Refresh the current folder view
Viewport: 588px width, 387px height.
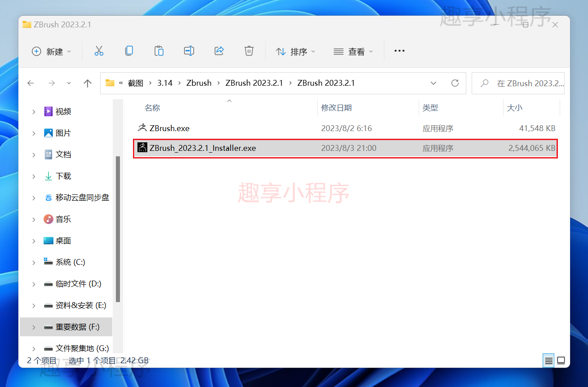[x=455, y=83]
